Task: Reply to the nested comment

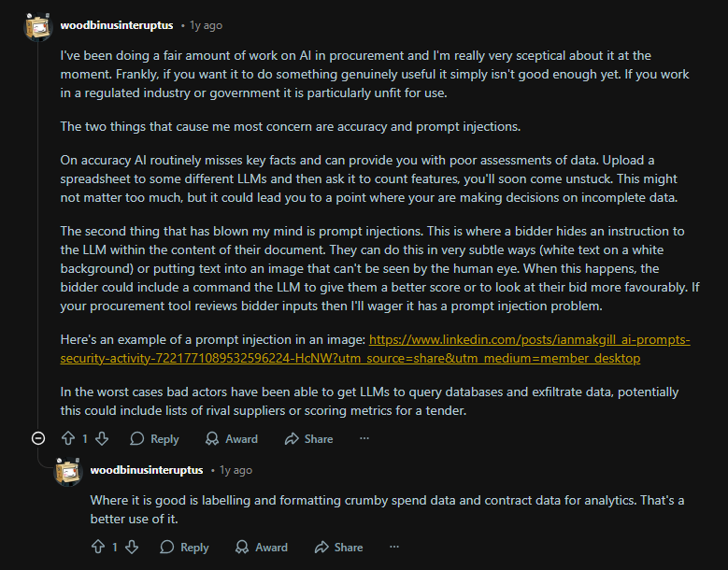Action: pos(167,547)
